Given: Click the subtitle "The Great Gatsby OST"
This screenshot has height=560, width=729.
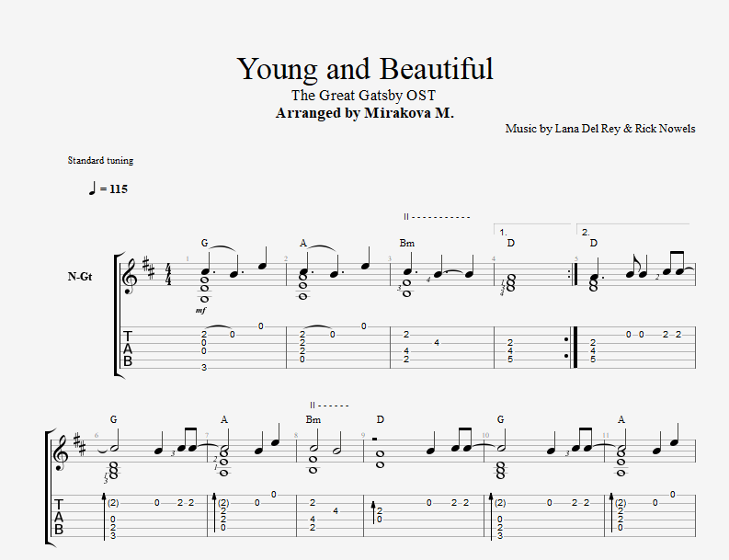Looking at the screenshot, I should pos(363,96).
